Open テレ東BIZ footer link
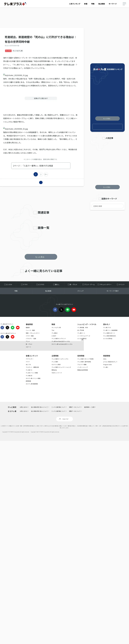 click(55, 333)
